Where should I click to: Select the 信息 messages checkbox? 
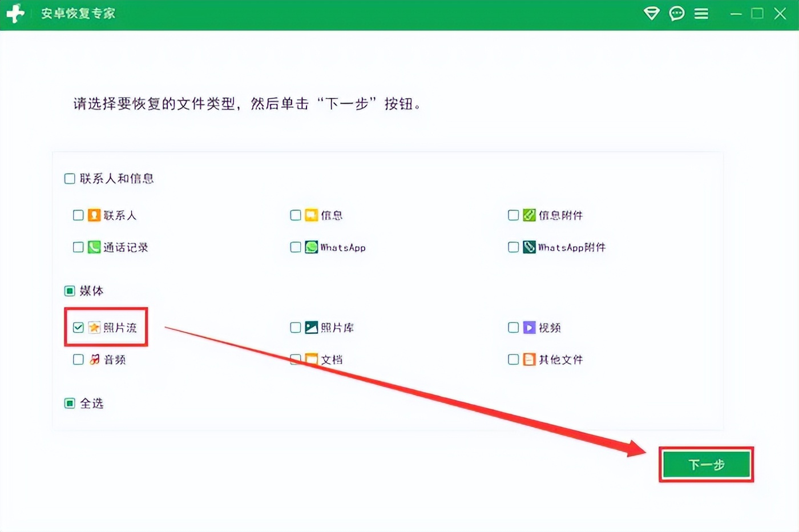coord(295,215)
